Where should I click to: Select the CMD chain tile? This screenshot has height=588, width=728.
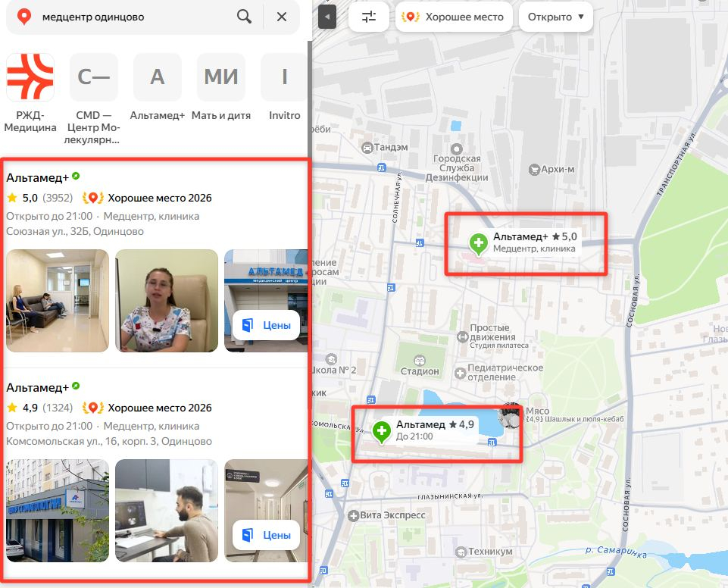point(93,77)
